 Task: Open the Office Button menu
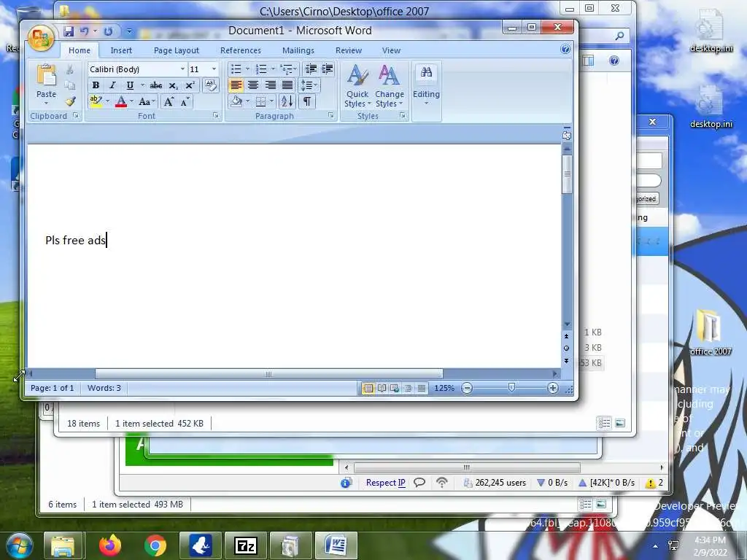click(x=41, y=37)
